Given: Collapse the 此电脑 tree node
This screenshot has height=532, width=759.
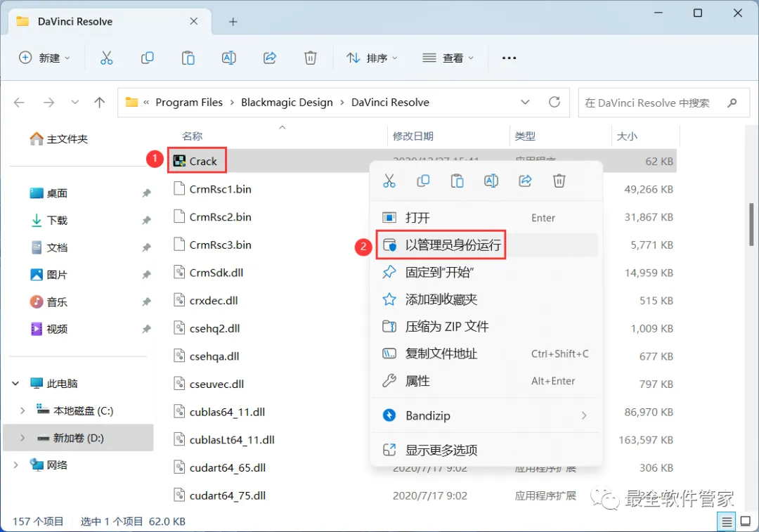Looking at the screenshot, I should pyautogui.click(x=15, y=384).
